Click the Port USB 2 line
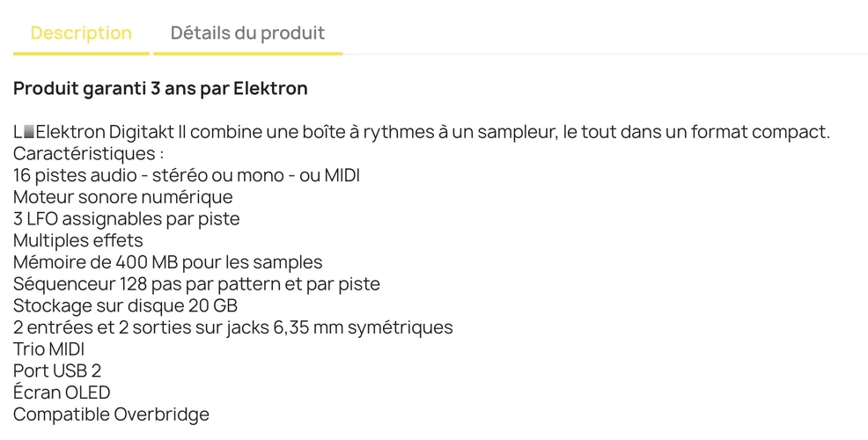This screenshot has width=868, height=440. [57, 370]
